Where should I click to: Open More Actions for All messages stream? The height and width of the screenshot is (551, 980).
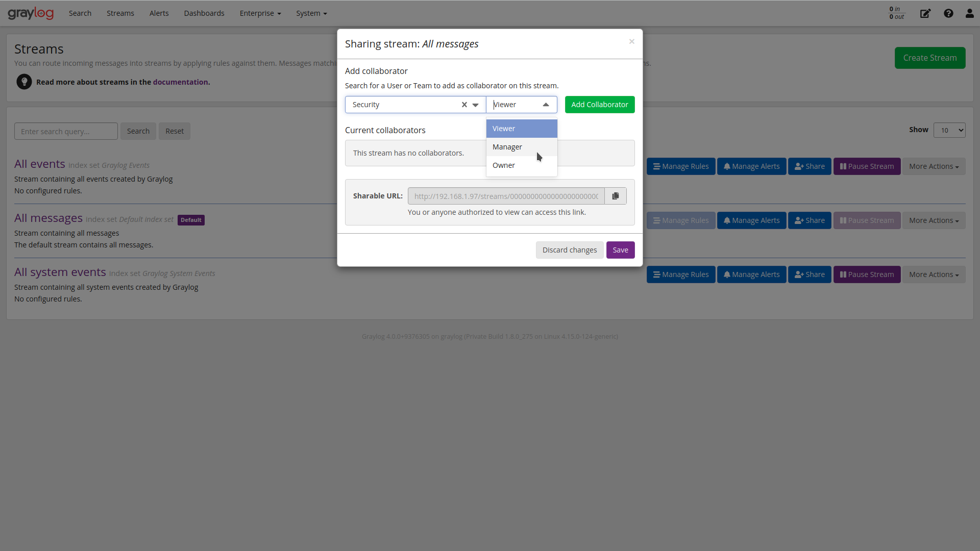pyautogui.click(x=934, y=220)
